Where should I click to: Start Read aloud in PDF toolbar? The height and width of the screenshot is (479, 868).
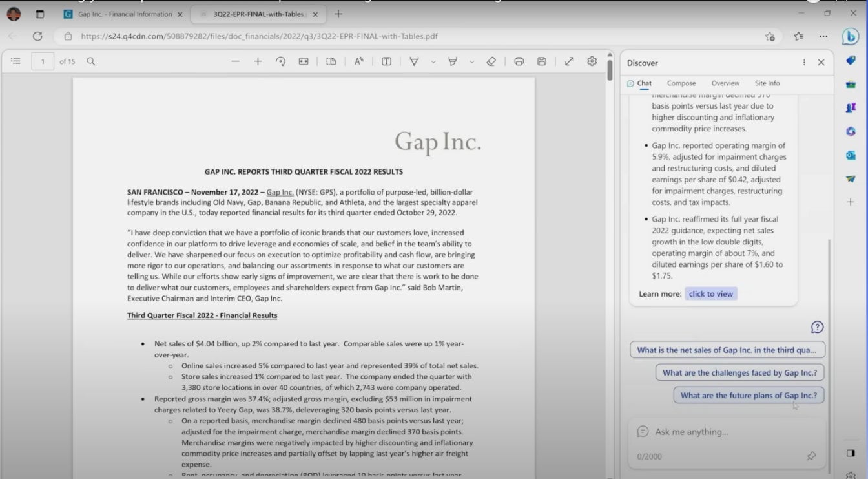pos(358,61)
